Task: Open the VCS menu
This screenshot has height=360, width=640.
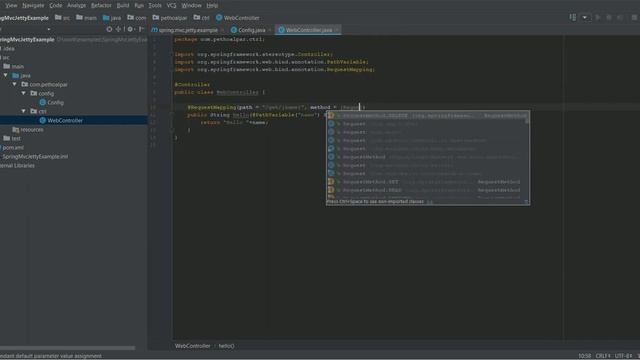Action: click(x=171, y=5)
